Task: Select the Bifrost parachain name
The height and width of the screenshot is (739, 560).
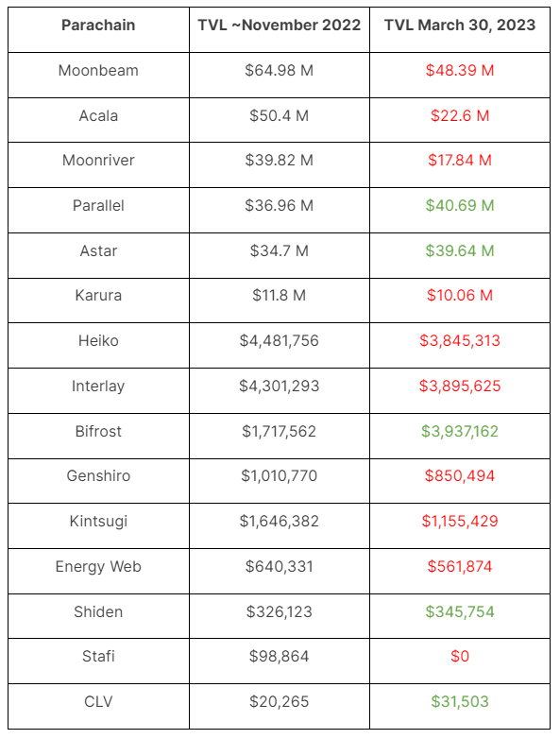Action: coord(98,431)
